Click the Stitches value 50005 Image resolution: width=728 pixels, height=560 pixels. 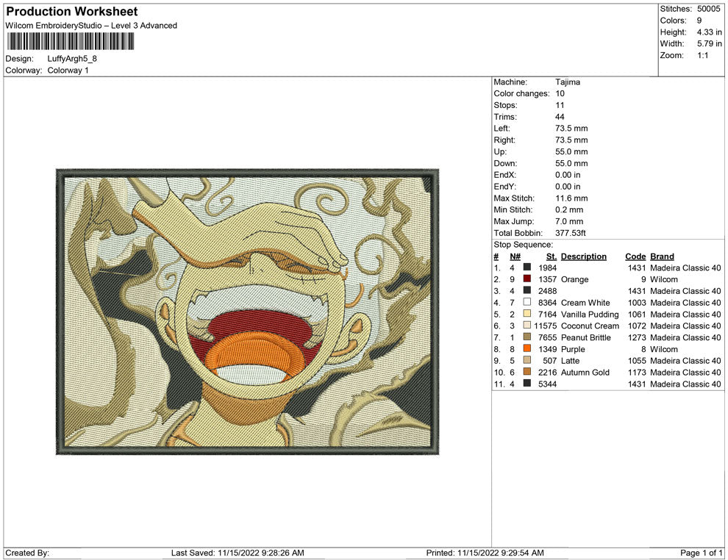[x=708, y=9]
